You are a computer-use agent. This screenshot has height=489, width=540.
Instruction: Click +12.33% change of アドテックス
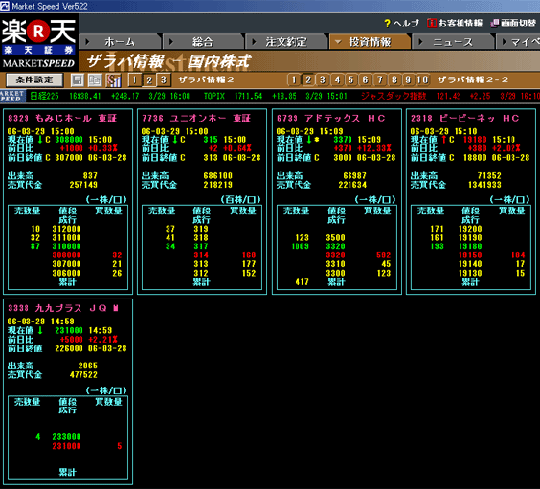(374, 148)
